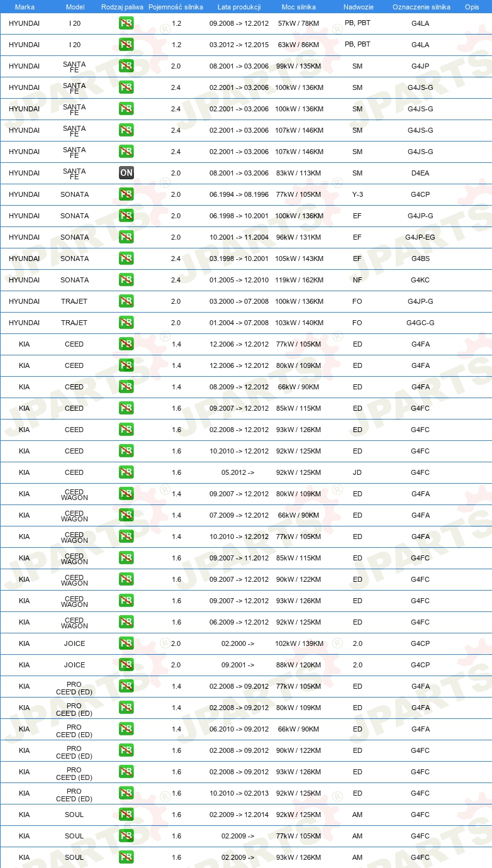
Task: Click petrol icon in Sonata G4JP-EG row
Action: 126,237
